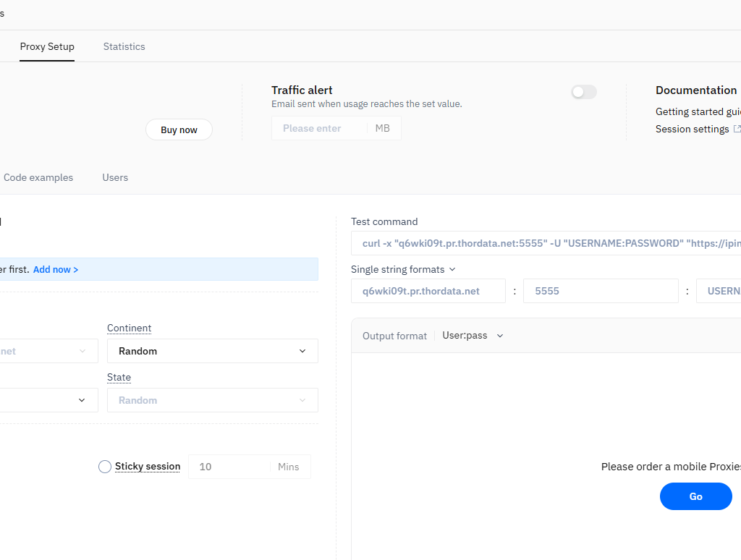Enable the Traffic alert email switch

[583, 92]
